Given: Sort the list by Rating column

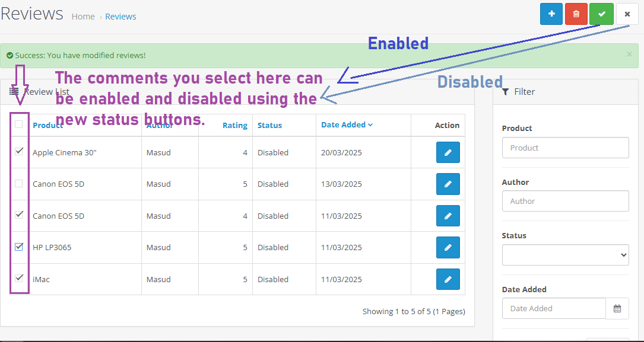Looking at the screenshot, I should coord(234,125).
